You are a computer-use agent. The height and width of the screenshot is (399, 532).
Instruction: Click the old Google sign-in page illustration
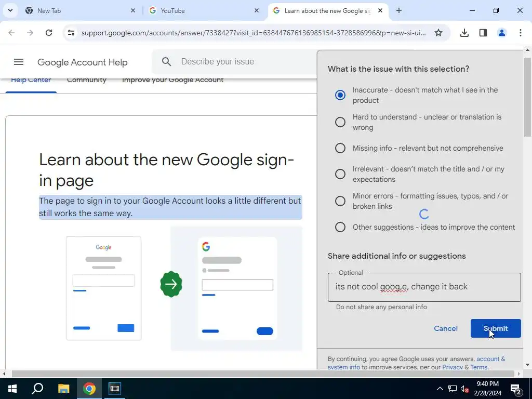pyautogui.click(x=103, y=288)
